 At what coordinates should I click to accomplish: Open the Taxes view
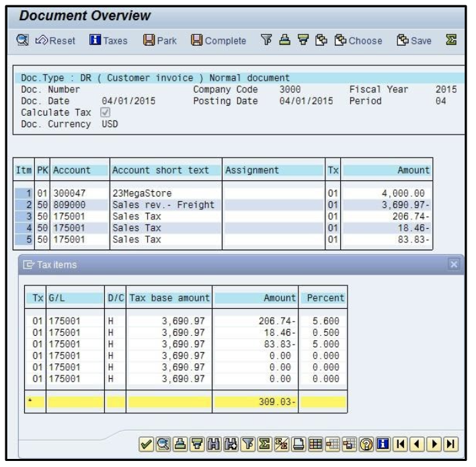[108, 41]
